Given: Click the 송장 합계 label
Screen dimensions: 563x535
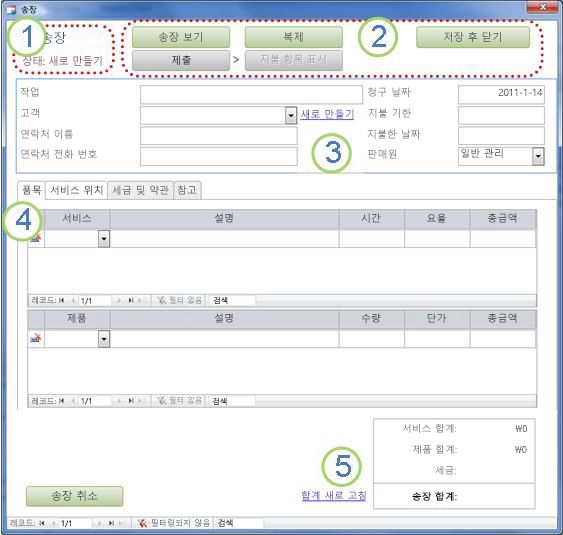Looking at the screenshot, I should [434, 497].
